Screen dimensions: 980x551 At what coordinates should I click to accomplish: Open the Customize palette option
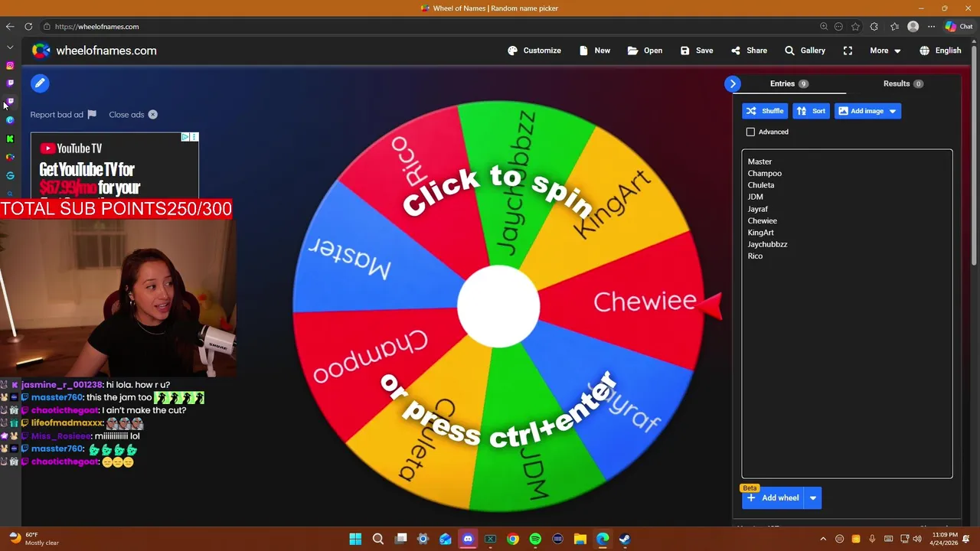534,51
